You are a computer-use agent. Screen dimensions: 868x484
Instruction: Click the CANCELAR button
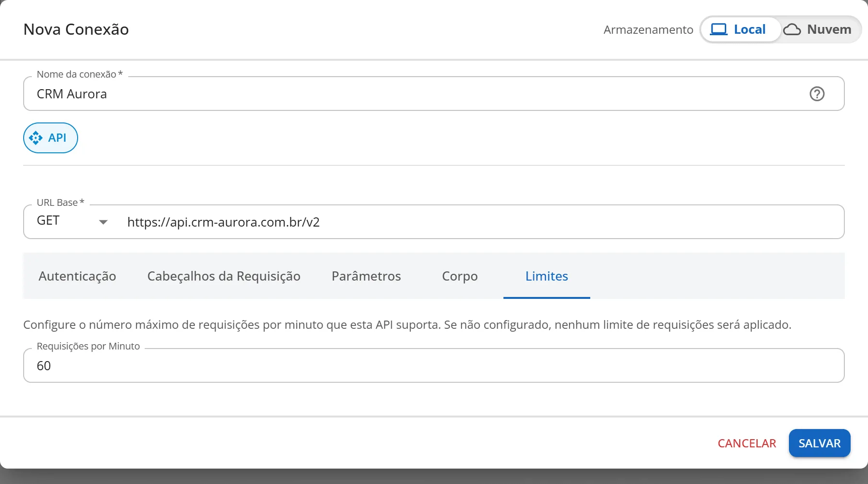(747, 443)
